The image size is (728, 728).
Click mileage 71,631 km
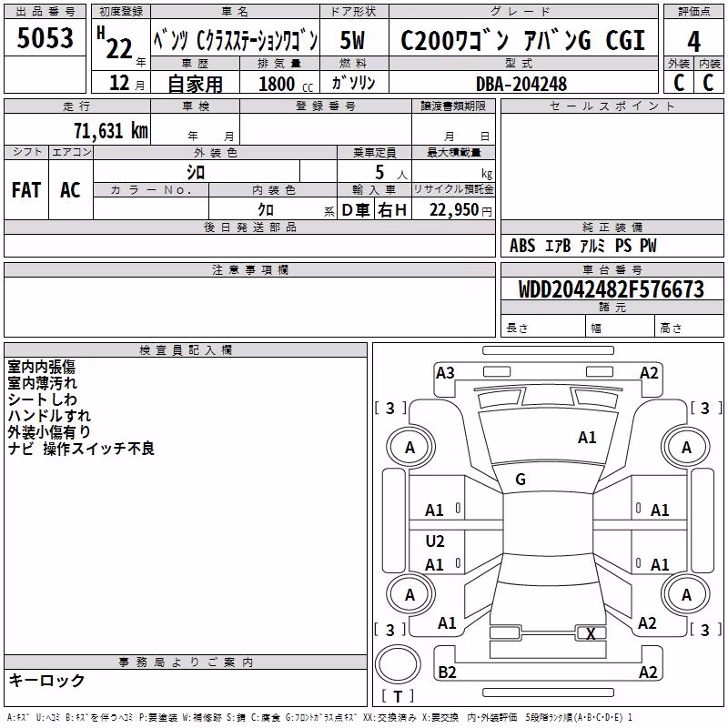coord(111,130)
